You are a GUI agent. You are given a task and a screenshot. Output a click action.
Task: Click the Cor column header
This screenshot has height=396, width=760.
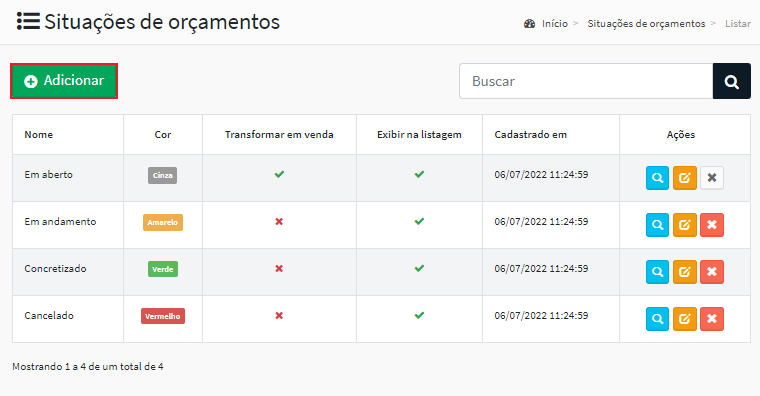tap(163, 135)
